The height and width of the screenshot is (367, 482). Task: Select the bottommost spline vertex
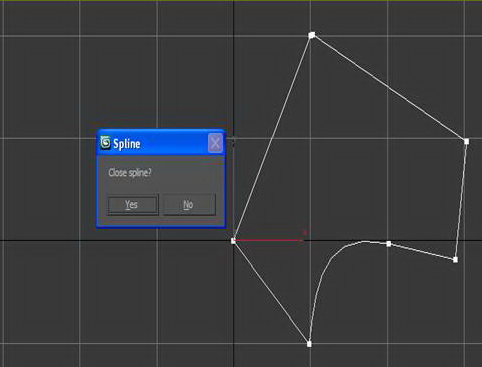(x=309, y=344)
